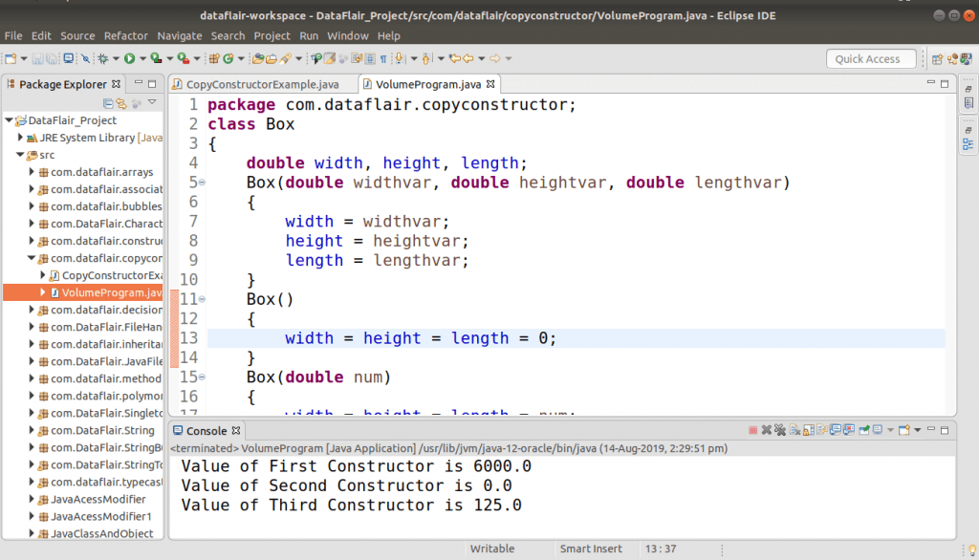Collapse the com.dataflair.copyconstructor package
The image size is (979, 560).
(31, 258)
